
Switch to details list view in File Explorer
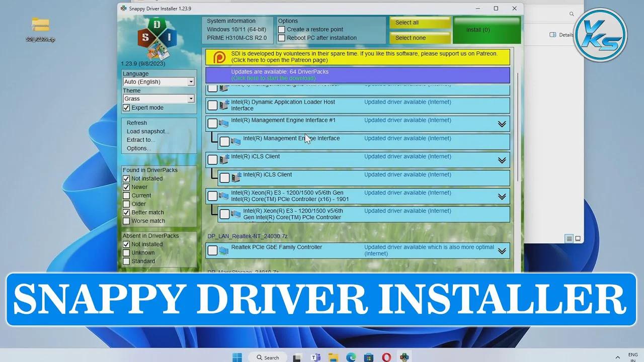pos(569,239)
